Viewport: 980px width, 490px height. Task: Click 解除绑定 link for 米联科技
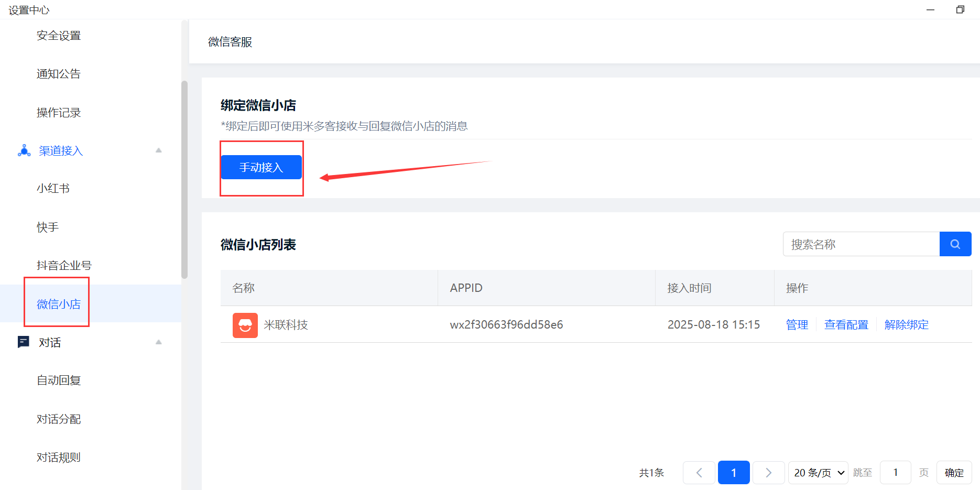(x=906, y=325)
